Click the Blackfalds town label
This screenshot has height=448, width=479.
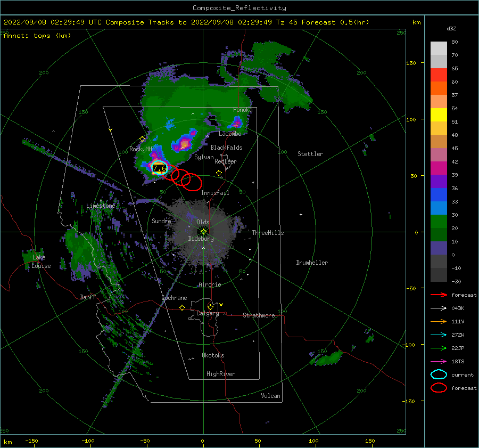(x=226, y=148)
